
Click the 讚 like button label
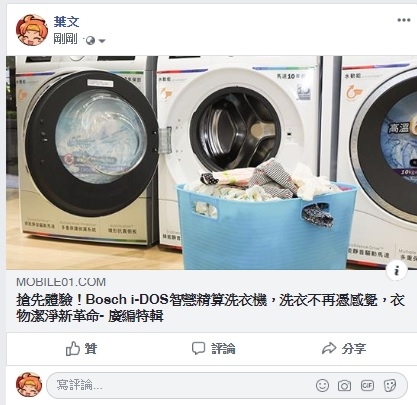click(91, 349)
